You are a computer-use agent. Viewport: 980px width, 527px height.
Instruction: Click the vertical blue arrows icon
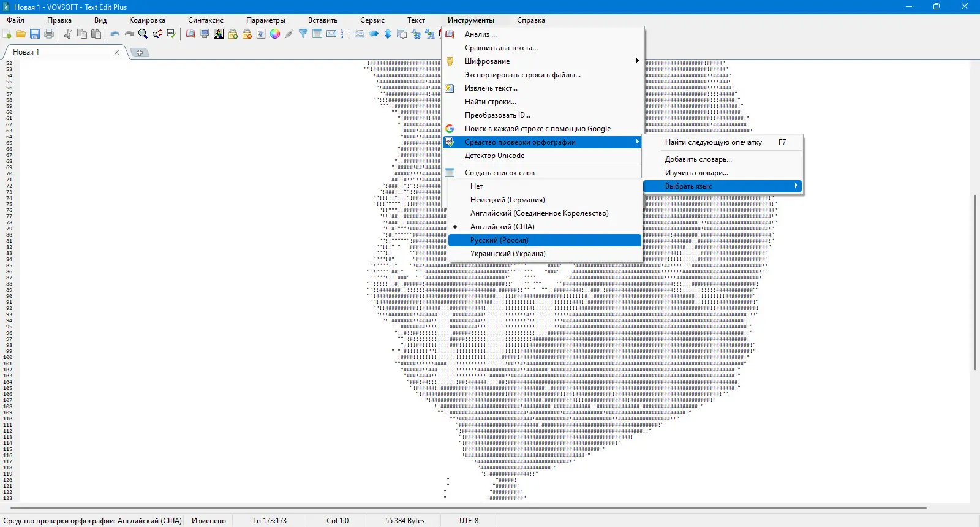pyautogui.click(x=388, y=34)
